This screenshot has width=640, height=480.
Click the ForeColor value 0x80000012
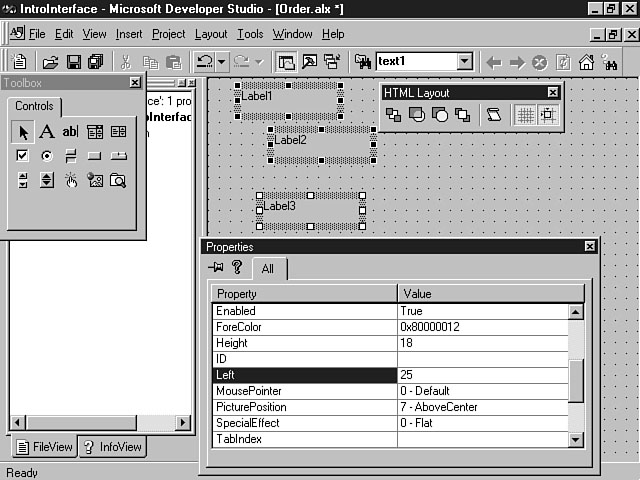[x=482, y=327]
